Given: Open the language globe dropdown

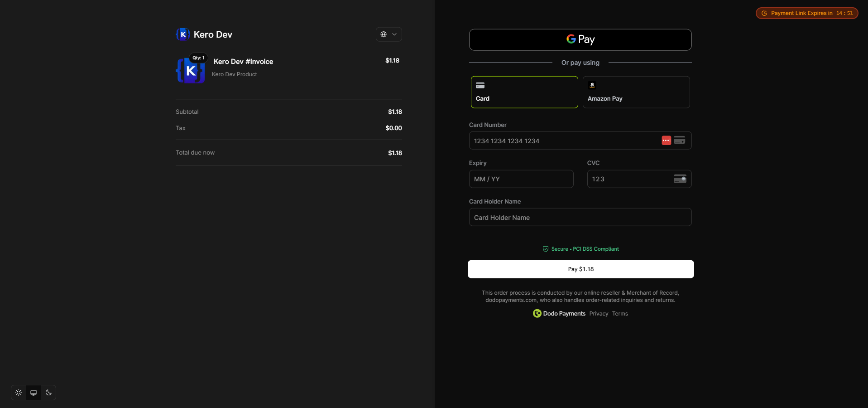Looking at the screenshot, I should point(388,34).
